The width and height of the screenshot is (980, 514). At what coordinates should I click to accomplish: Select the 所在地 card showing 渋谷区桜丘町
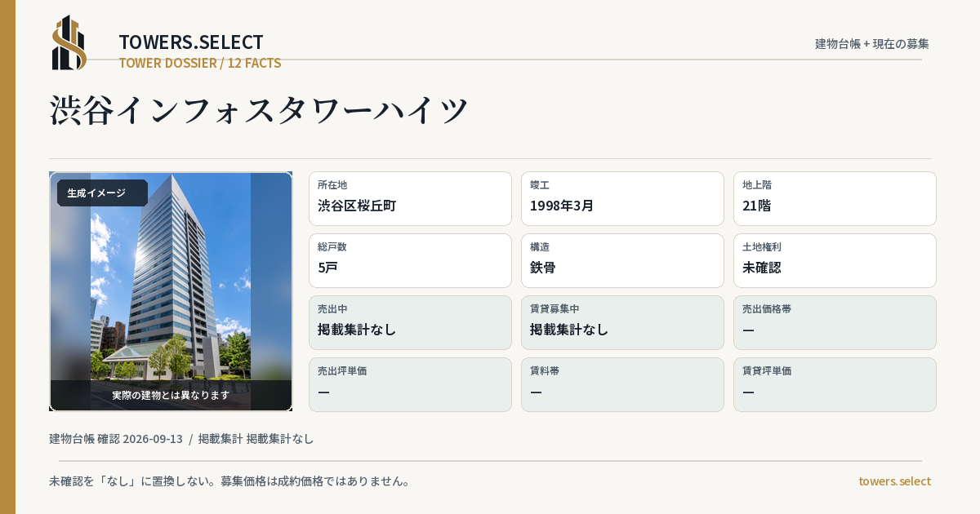(x=410, y=198)
